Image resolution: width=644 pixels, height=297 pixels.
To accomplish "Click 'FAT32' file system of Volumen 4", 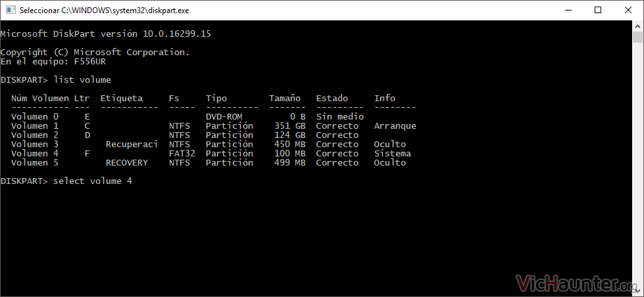I will 182,153.
